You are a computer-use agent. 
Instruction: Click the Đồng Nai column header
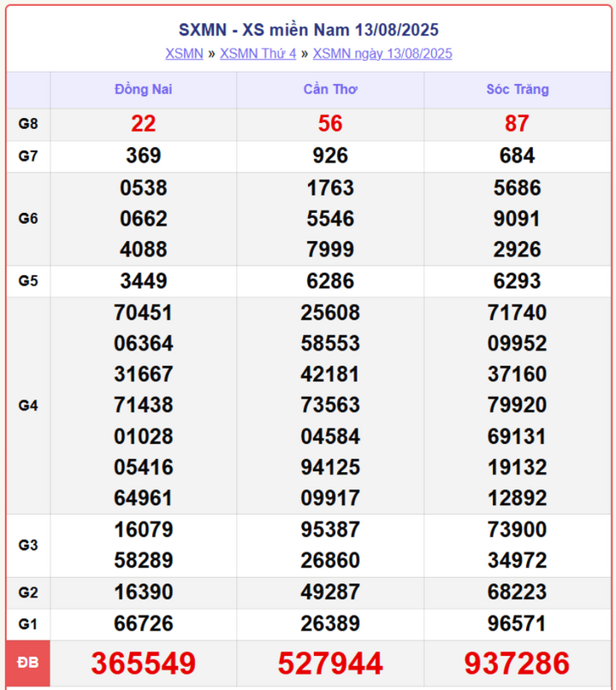point(143,89)
